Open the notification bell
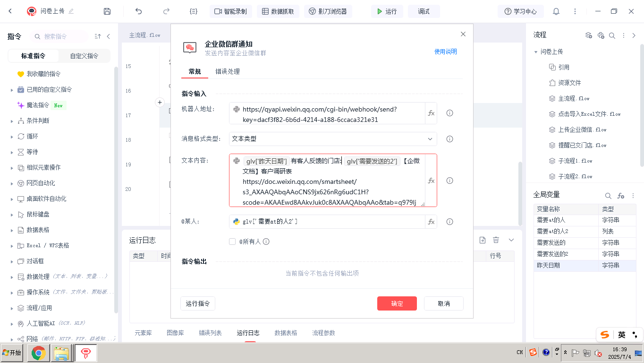Image resolution: width=644 pixels, height=363 pixels. pyautogui.click(x=556, y=11)
